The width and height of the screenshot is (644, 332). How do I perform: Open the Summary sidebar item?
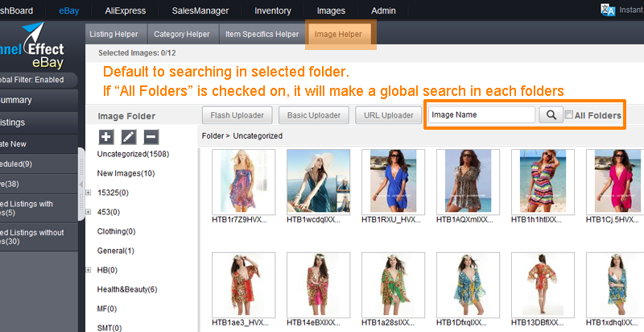pyautogui.click(x=39, y=100)
